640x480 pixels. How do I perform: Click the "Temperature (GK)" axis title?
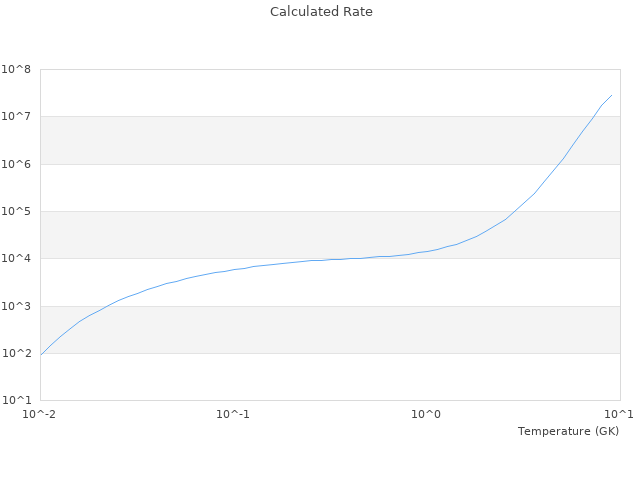pos(568,431)
